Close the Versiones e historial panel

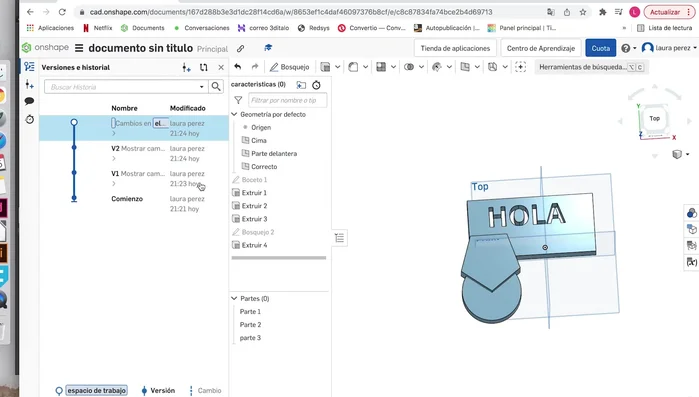click(x=221, y=67)
